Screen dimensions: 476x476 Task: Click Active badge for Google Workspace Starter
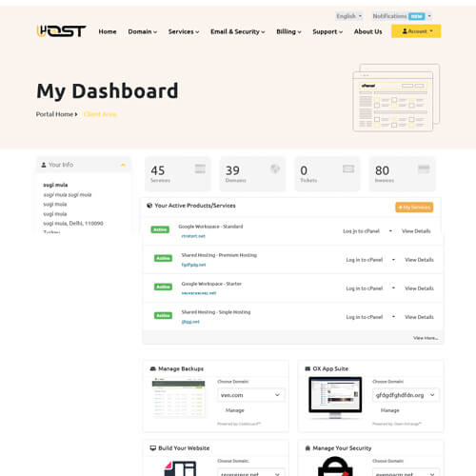pos(163,287)
